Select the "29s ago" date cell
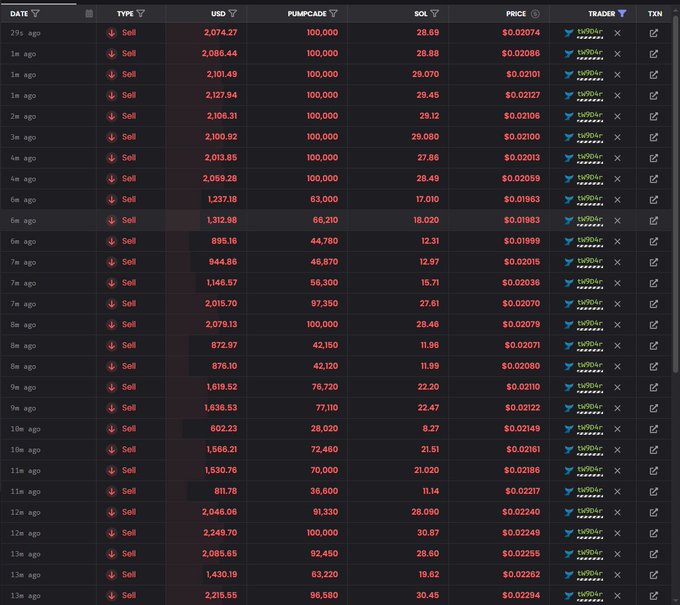The image size is (680, 605). 25,33
